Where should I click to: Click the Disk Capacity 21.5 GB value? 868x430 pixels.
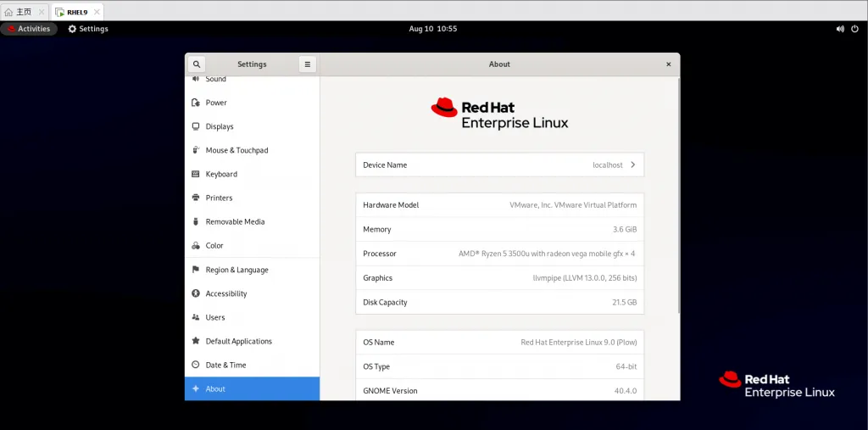(624, 303)
